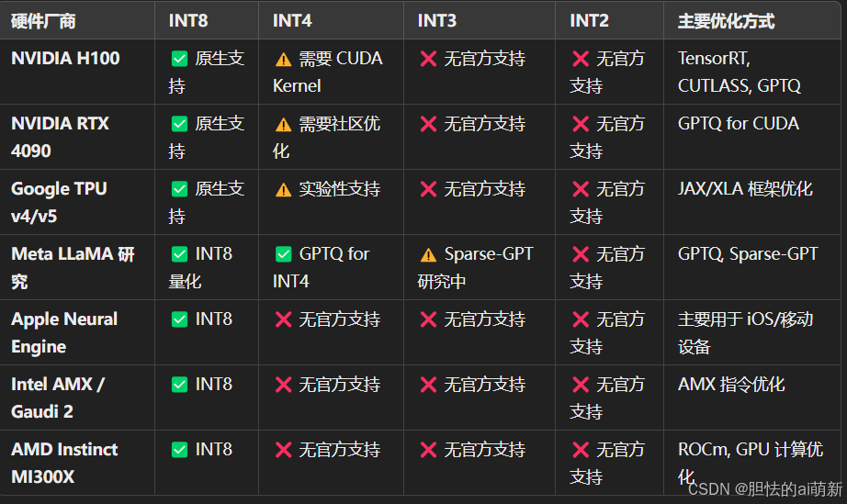The height and width of the screenshot is (504, 847).
Task: Click the 需要 CUDA Kernel text
Action: coord(327,72)
